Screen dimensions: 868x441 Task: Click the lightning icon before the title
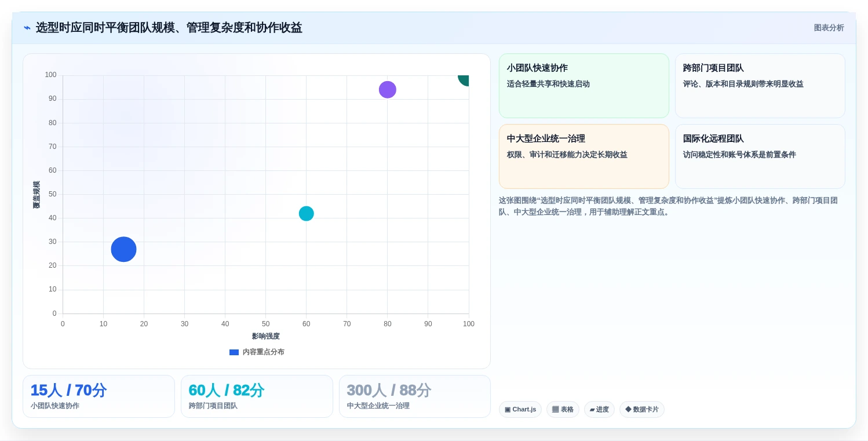point(27,28)
